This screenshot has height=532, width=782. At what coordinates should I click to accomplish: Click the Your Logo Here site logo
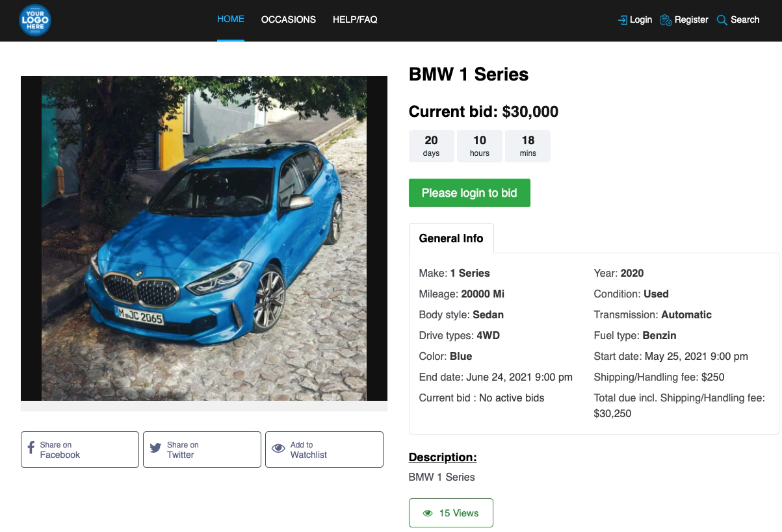point(35,20)
